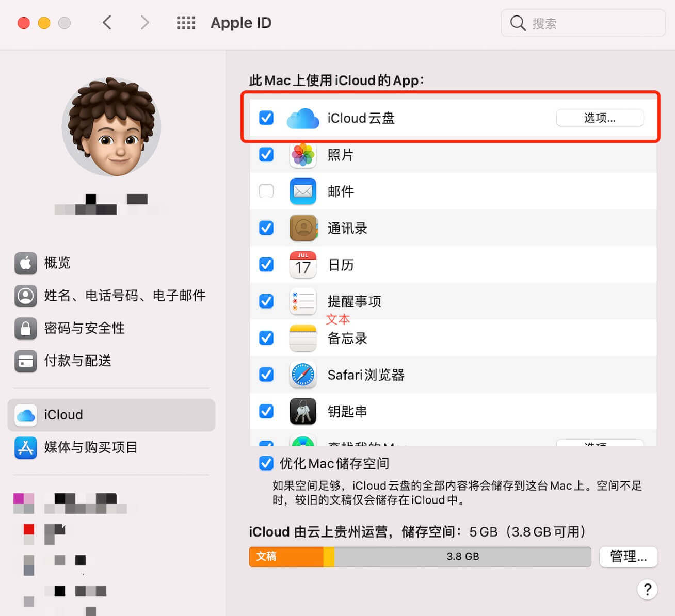Click the 日历 label text
675x616 pixels.
[341, 265]
